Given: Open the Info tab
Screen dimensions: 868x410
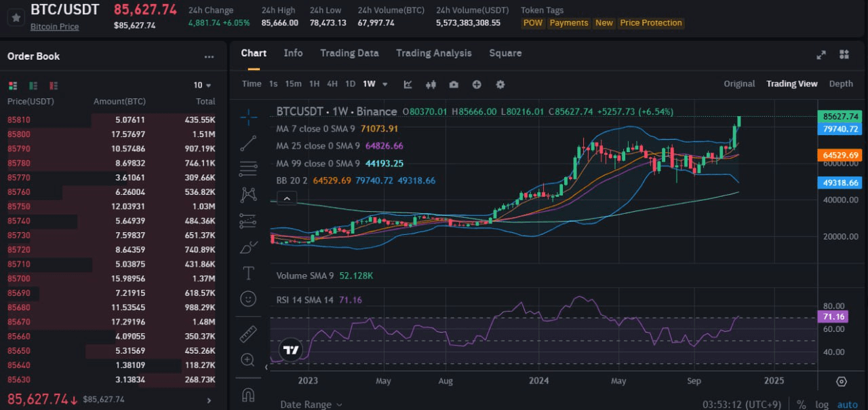Looking at the screenshot, I should coord(293,53).
